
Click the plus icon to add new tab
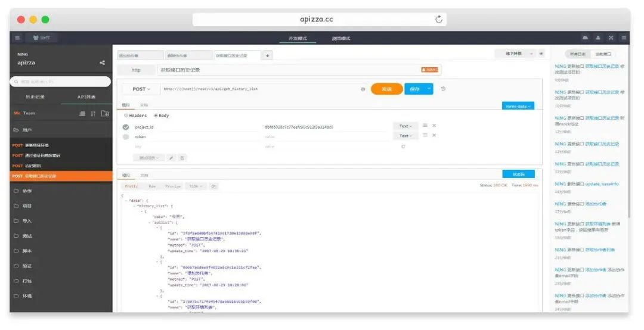[267, 55]
